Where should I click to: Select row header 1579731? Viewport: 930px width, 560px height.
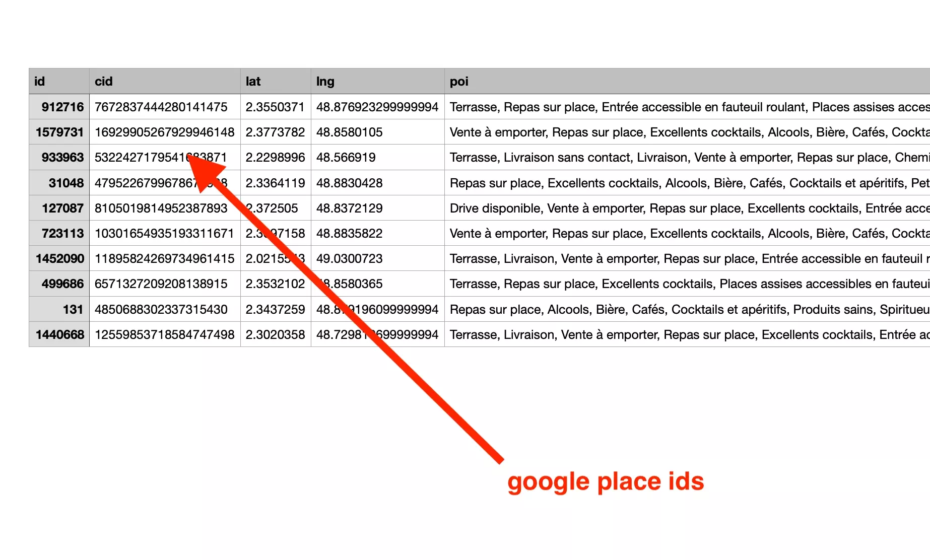pos(59,132)
